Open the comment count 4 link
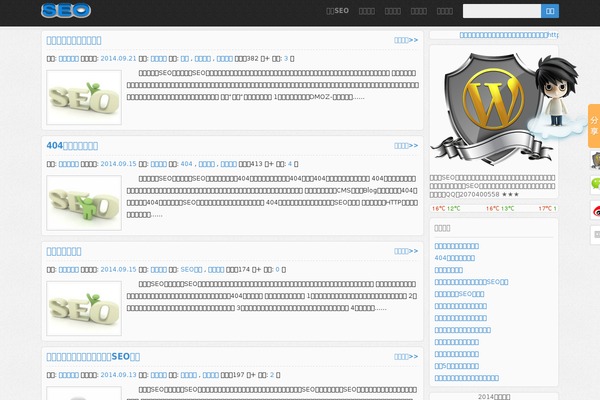This screenshot has height=400, width=600. [290, 164]
